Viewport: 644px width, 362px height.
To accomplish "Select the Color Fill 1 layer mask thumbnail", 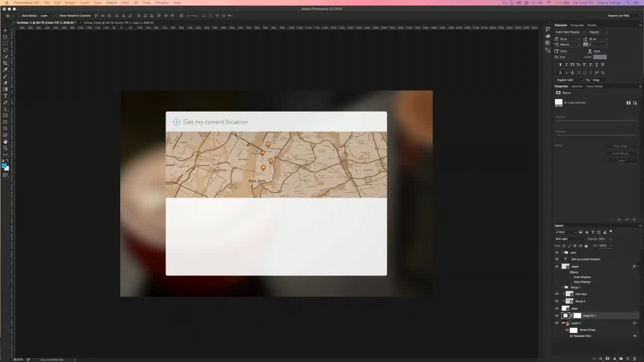I will 577,316.
